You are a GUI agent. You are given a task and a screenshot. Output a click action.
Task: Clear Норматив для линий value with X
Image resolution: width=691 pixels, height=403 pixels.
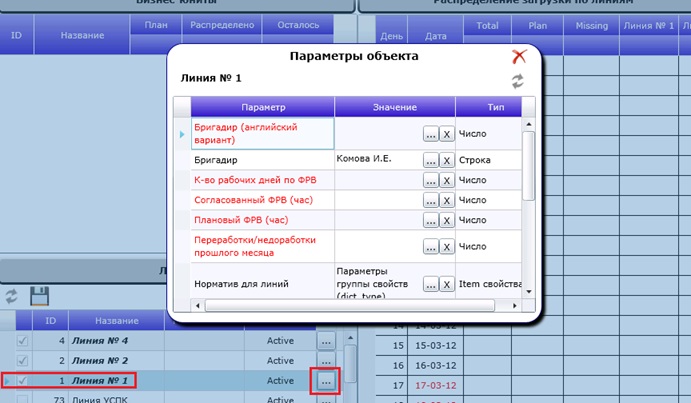pyautogui.click(x=446, y=285)
